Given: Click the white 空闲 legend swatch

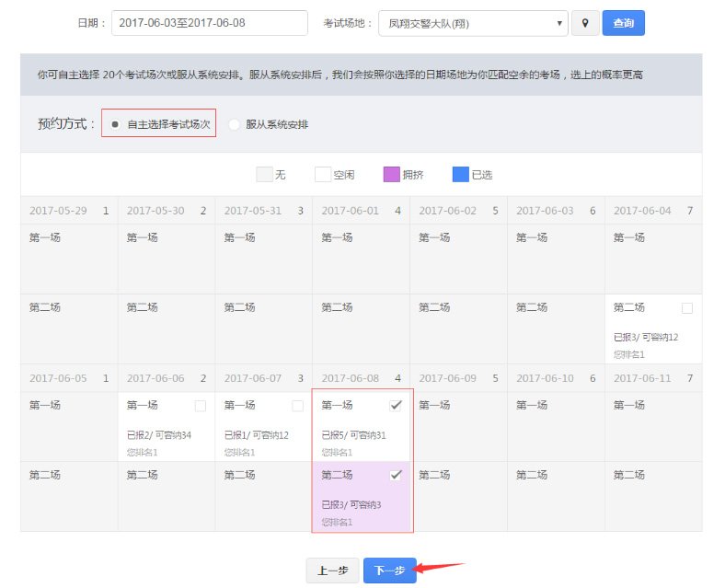Looking at the screenshot, I should click(x=323, y=174).
